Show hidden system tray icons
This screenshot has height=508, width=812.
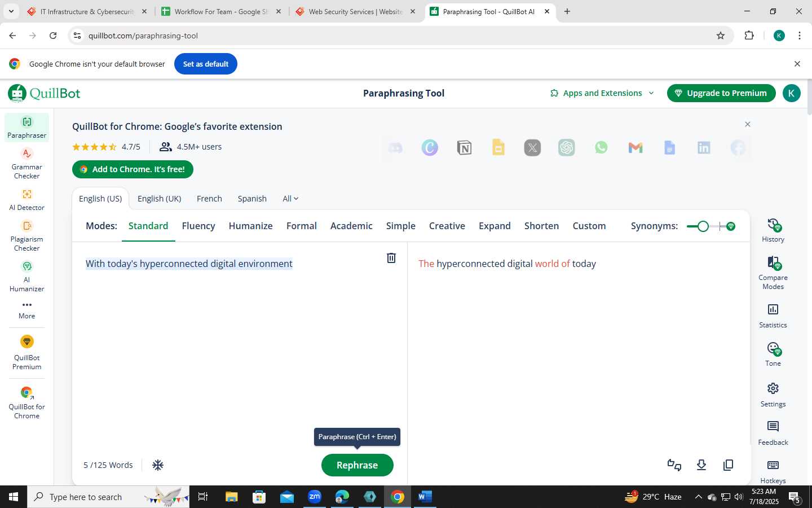point(698,497)
